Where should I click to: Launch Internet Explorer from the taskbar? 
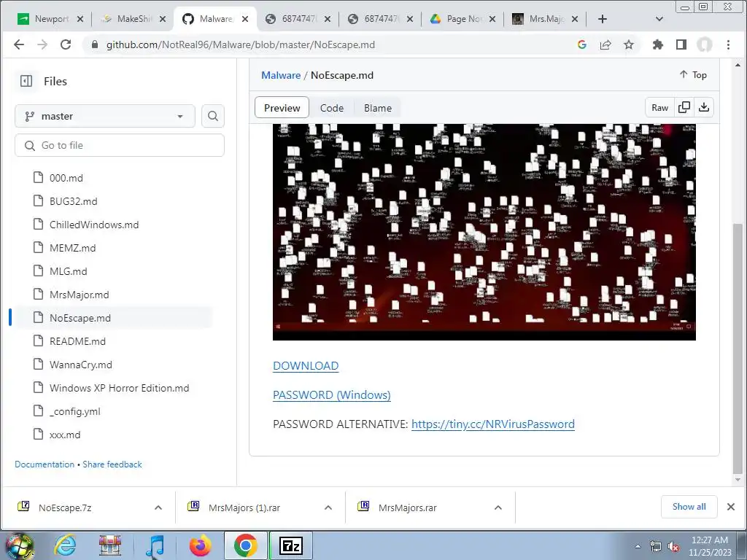[65, 545]
